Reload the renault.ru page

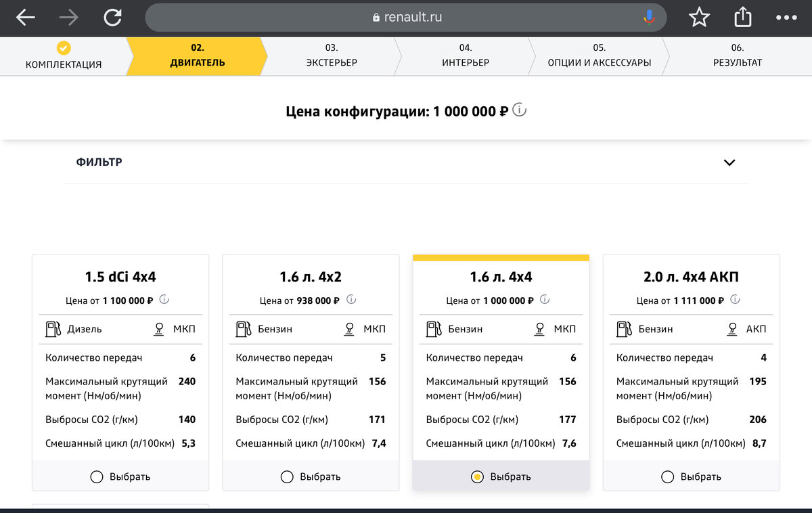(x=112, y=18)
